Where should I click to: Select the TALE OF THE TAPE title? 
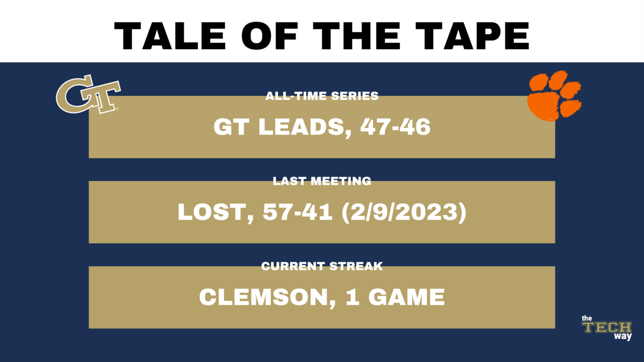point(322,36)
